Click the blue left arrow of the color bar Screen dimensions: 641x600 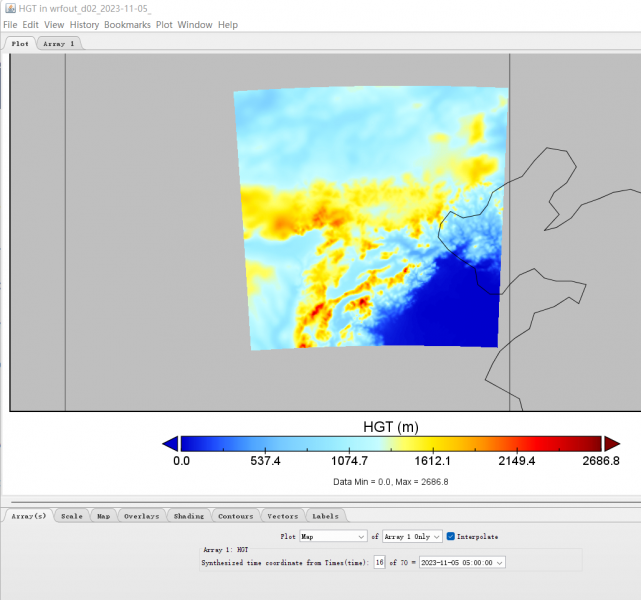pos(171,443)
